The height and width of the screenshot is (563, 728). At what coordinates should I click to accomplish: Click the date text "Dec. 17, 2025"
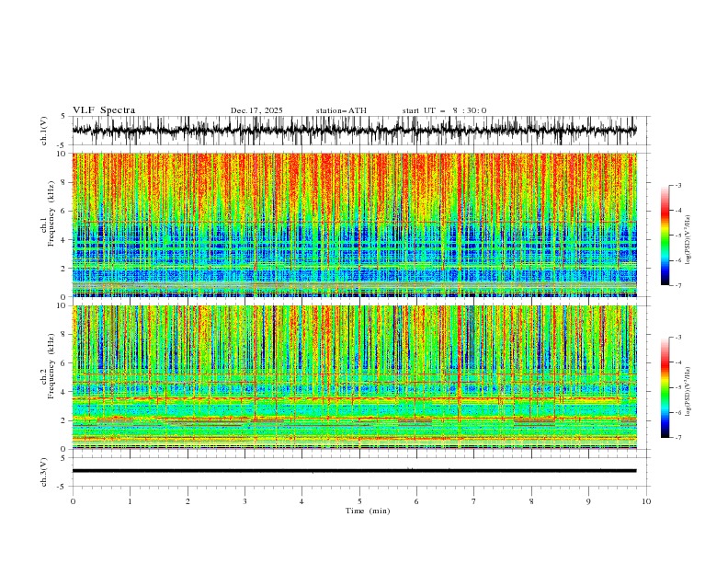click(256, 110)
